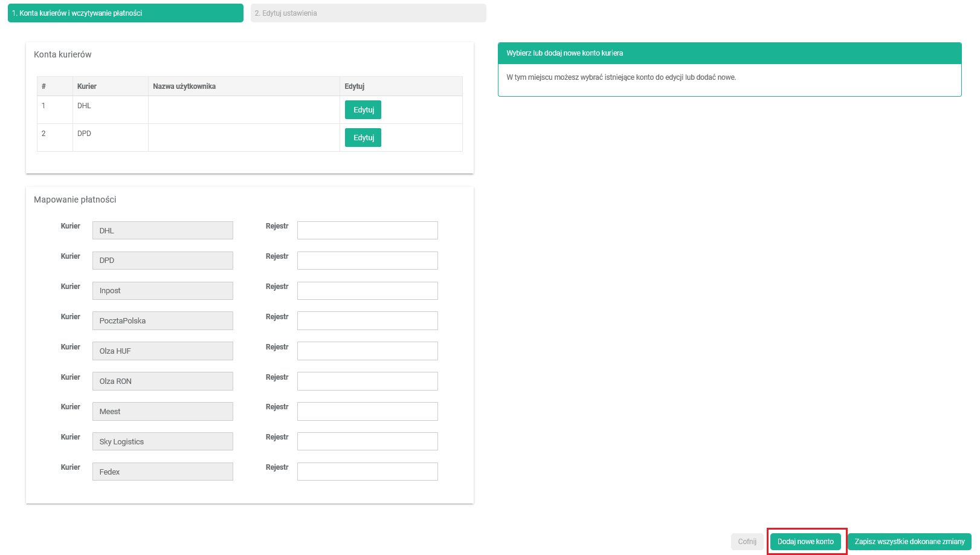This screenshot has height=555, width=980.
Task: Focus the Rejestr field for Inpost
Action: 367,291
